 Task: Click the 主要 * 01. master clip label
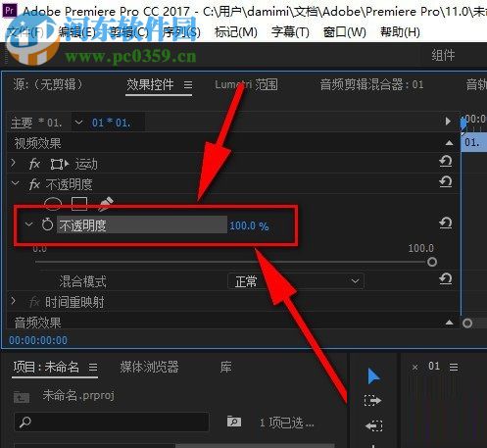[x=36, y=123]
